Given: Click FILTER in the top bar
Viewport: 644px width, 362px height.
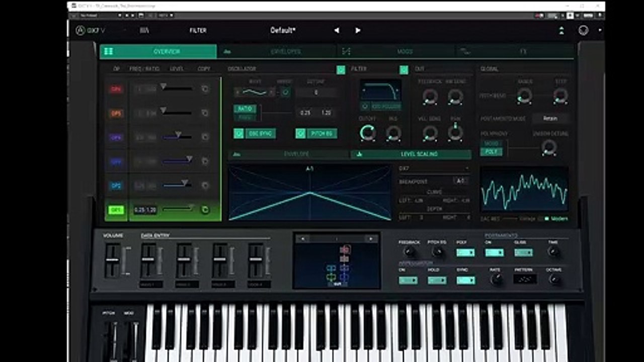Looking at the screenshot, I should click(x=198, y=30).
